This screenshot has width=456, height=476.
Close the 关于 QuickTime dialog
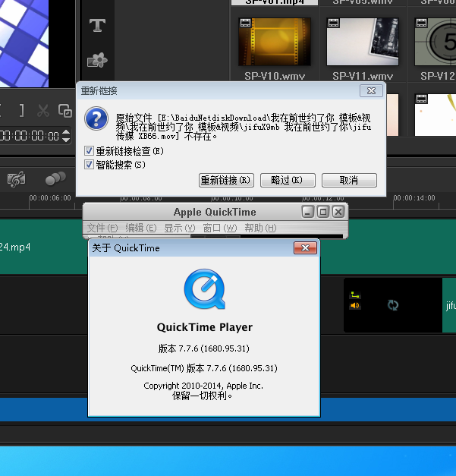click(x=305, y=248)
